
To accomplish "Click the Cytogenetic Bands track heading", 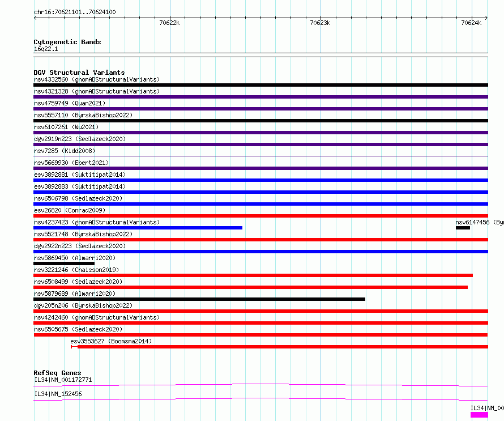I will (x=67, y=42).
